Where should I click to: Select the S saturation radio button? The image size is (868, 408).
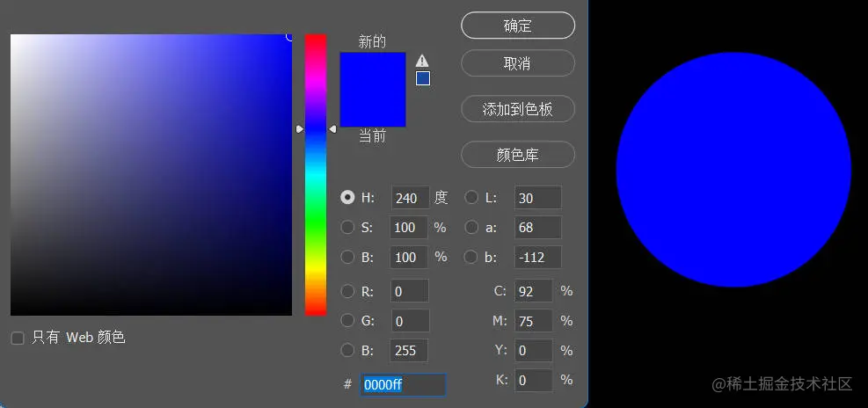click(x=347, y=228)
